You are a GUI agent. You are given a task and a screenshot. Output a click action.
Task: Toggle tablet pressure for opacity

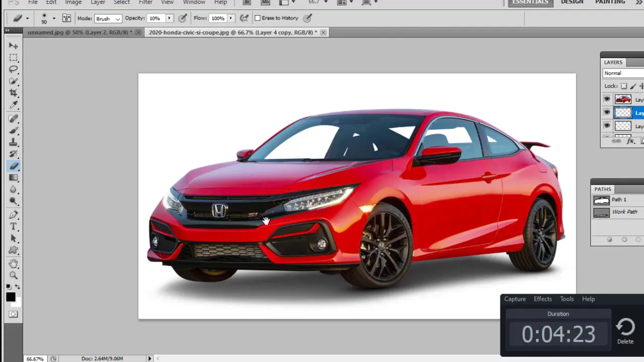pyautogui.click(x=183, y=18)
